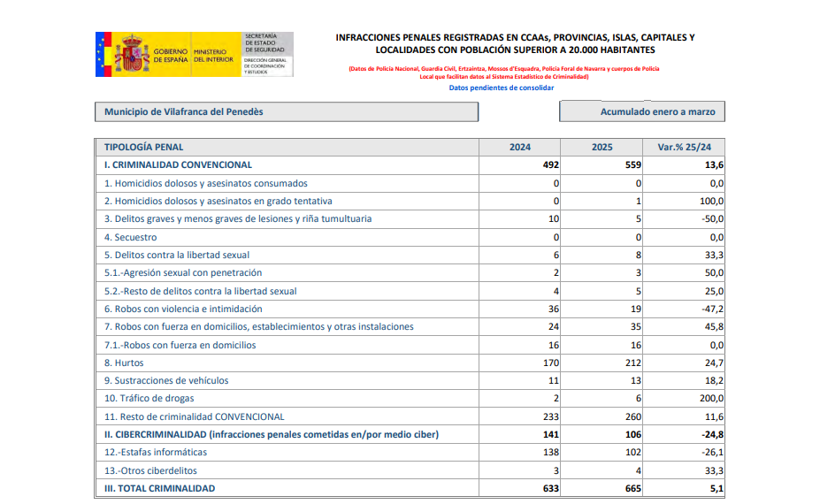The image size is (820, 504).
Task: Select the III. TOTAL CRIMINALIDAD row label
Action: [159, 488]
